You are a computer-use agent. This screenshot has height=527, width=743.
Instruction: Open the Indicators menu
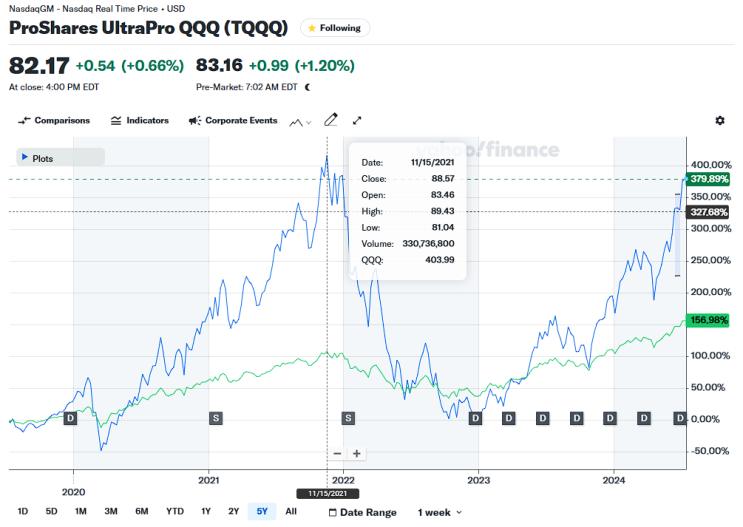140,121
